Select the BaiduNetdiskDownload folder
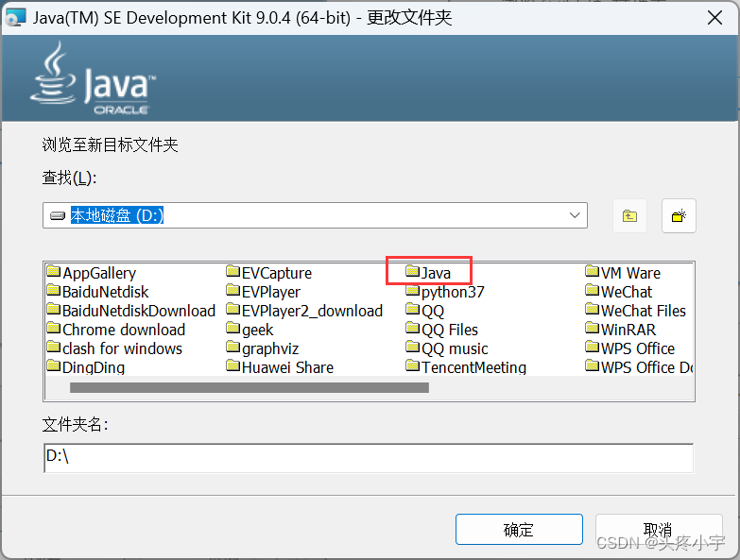Viewport: 740px width, 560px height. (x=131, y=311)
